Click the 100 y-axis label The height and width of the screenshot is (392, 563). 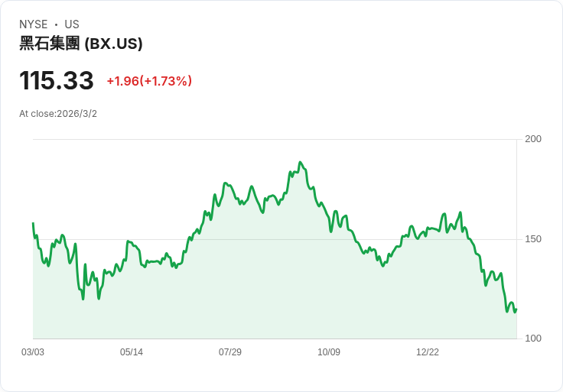pos(533,339)
